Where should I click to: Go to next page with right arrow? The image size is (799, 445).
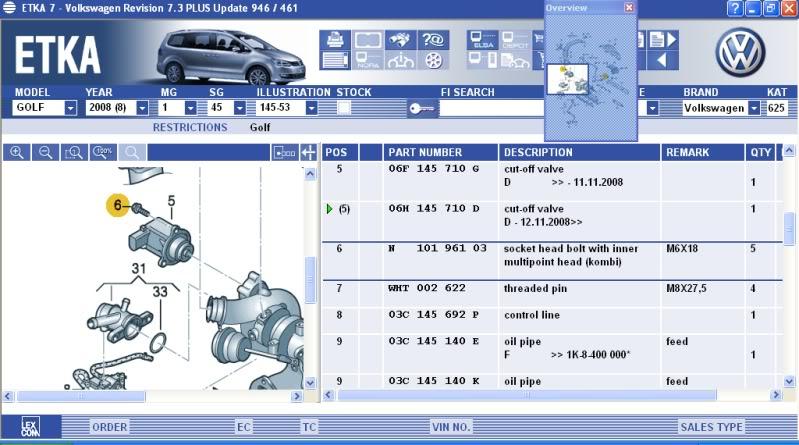coord(663,40)
